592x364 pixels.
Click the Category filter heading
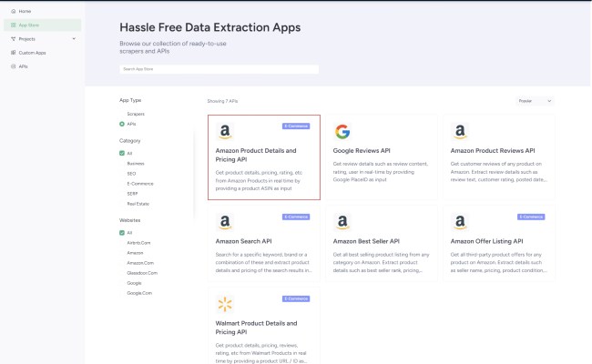coord(129,141)
